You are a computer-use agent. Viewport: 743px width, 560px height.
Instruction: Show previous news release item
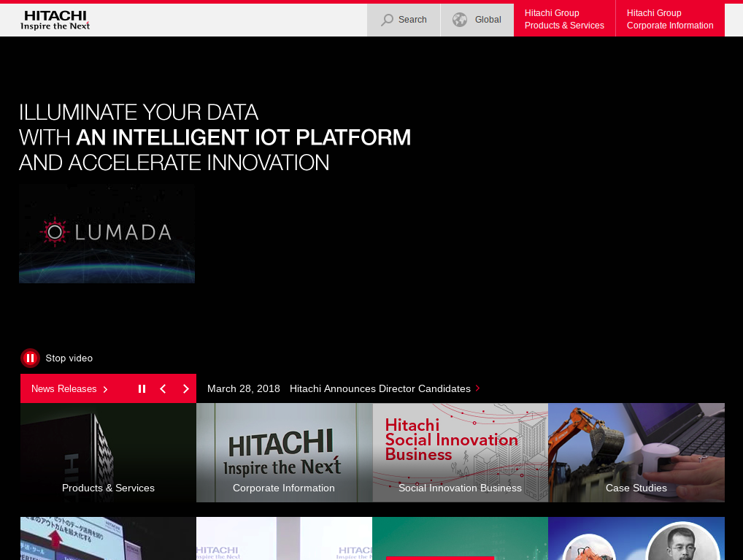pos(163,389)
